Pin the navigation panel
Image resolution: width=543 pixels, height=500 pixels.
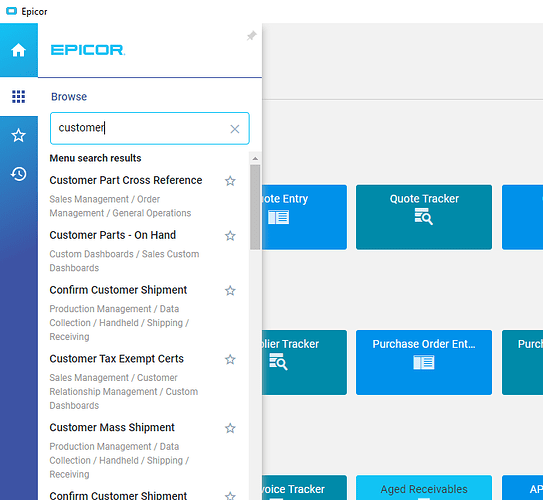click(251, 36)
